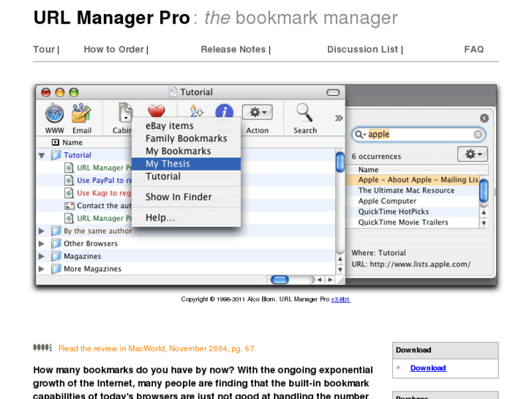Open the search results gear dropdown
Viewport: 532px width, 399px height.
(473, 154)
